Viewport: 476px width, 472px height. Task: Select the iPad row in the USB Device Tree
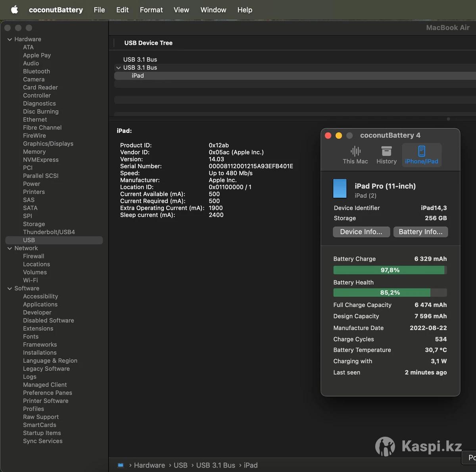coord(138,76)
